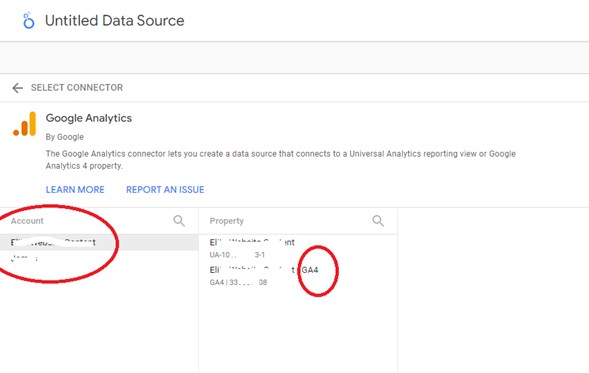Go back using the left arrow icon

click(x=17, y=88)
